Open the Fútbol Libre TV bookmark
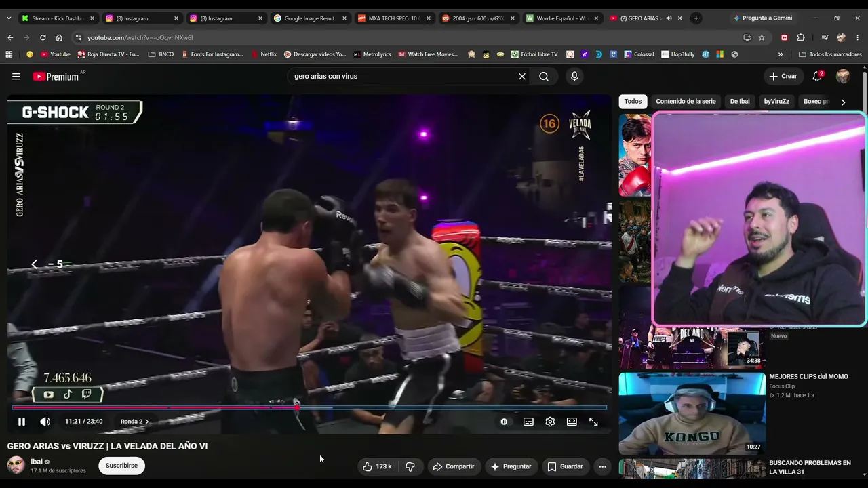868x488 pixels. point(534,54)
